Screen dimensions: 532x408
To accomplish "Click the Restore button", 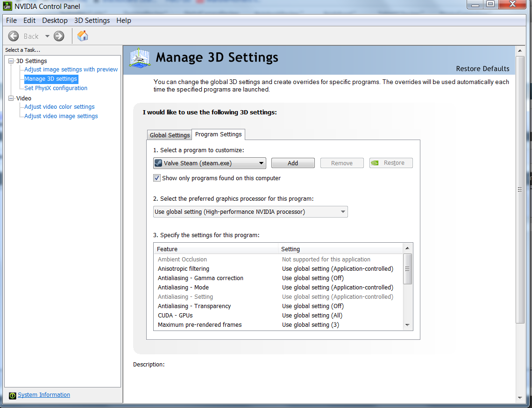I will tap(391, 163).
